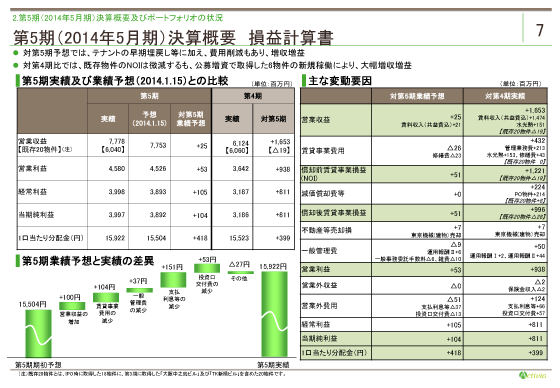Click the page number 7

pyautogui.click(x=540, y=30)
